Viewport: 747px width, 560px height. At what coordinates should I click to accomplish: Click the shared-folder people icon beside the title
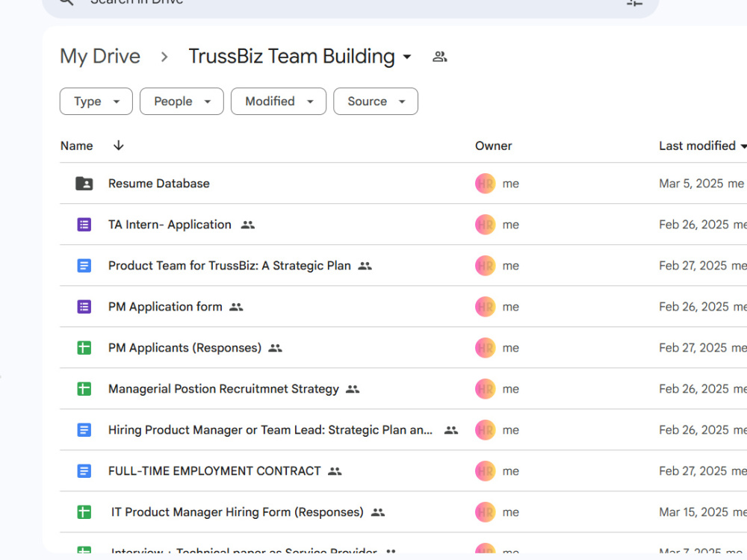pyautogui.click(x=439, y=57)
